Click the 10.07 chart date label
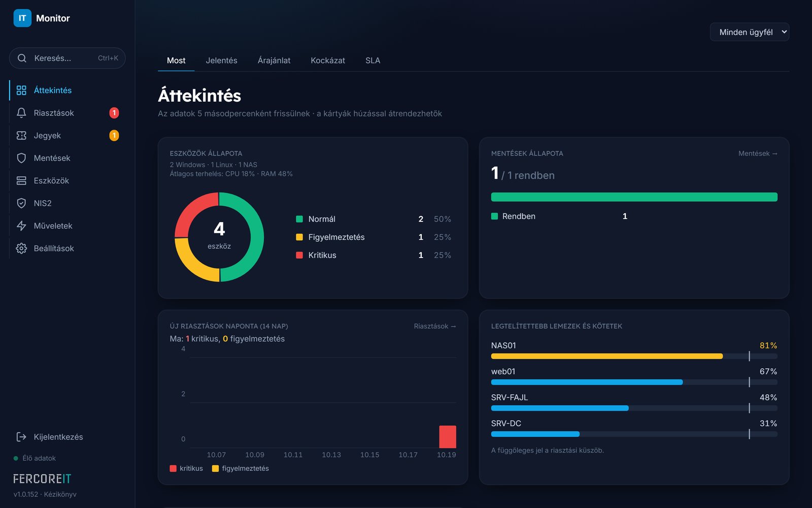 click(x=216, y=455)
